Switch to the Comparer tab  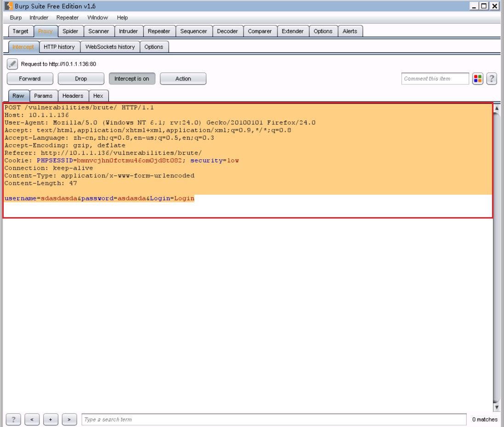point(260,31)
